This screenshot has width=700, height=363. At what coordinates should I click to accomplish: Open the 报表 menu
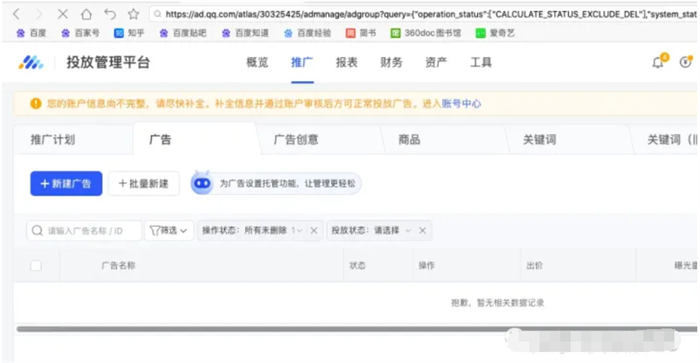click(347, 63)
